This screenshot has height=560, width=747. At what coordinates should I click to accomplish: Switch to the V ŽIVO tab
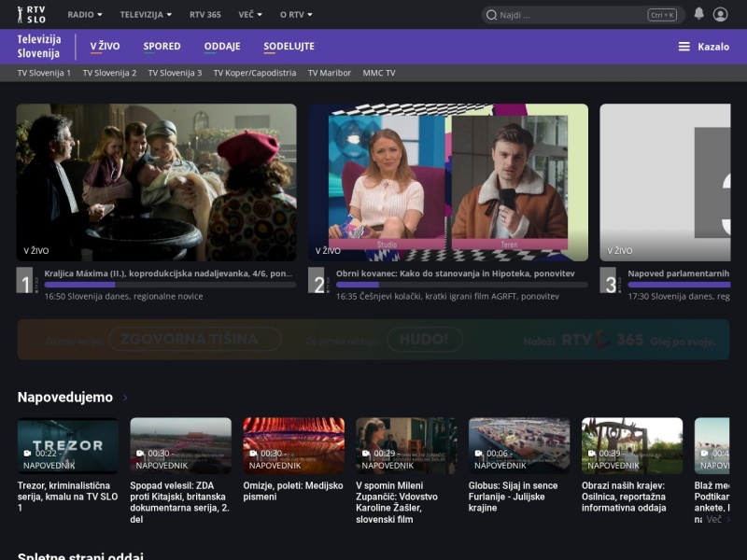[105, 47]
